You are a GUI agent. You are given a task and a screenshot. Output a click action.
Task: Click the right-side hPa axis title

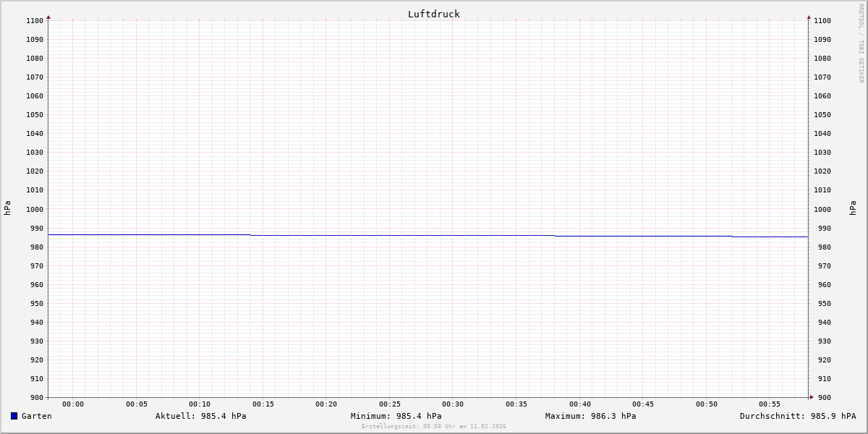(x=853, y=208)
